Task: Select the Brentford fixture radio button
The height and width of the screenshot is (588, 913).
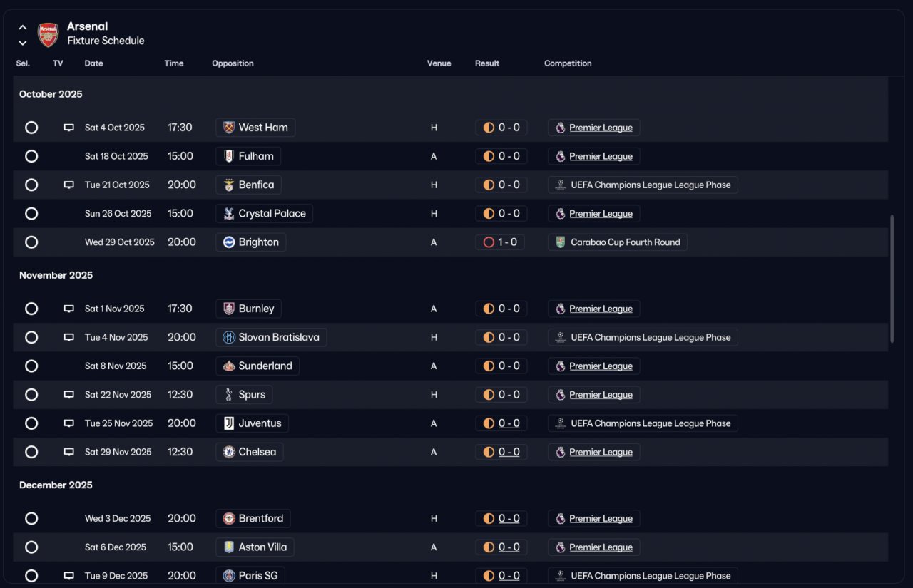Action: click(31, 518)
